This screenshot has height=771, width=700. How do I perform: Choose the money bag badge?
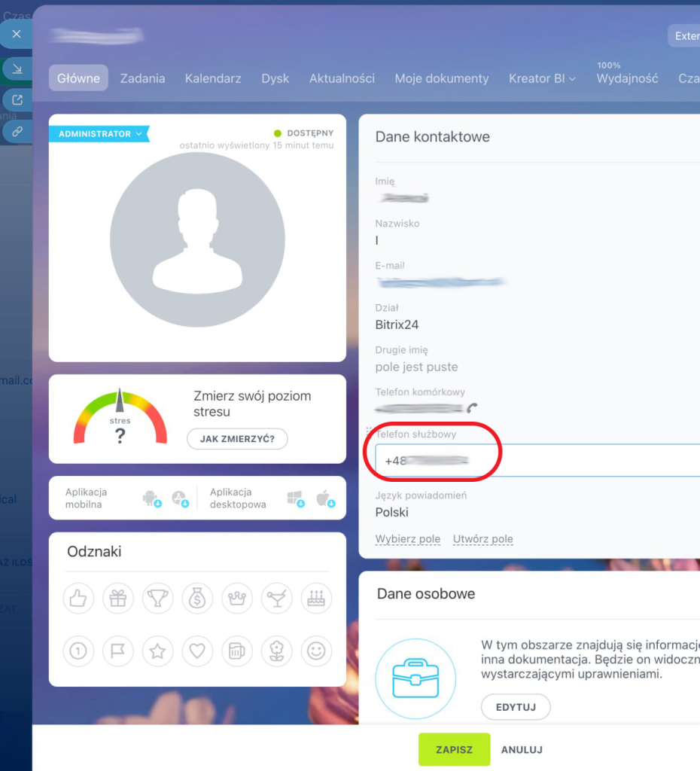click(x=197, y=599)
